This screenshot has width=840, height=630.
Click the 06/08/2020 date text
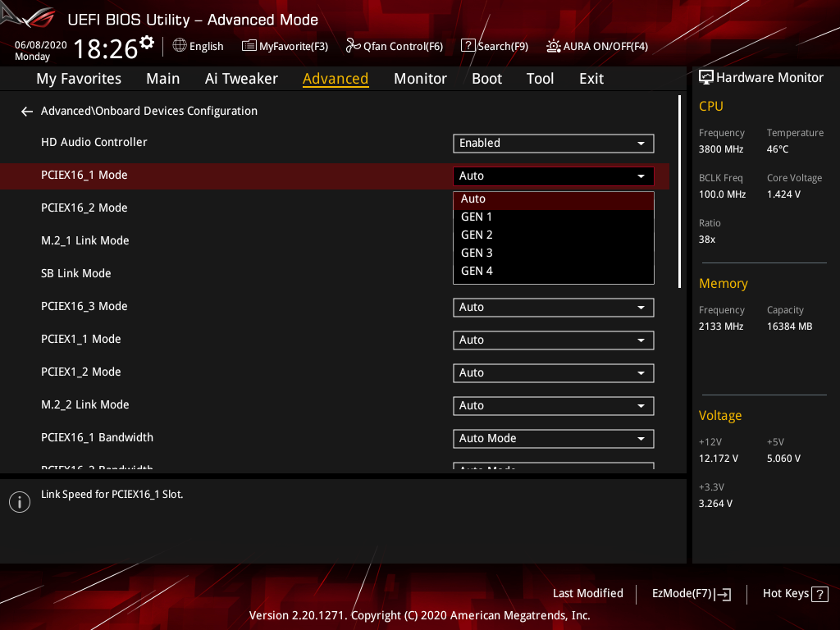tap(41, 45)
